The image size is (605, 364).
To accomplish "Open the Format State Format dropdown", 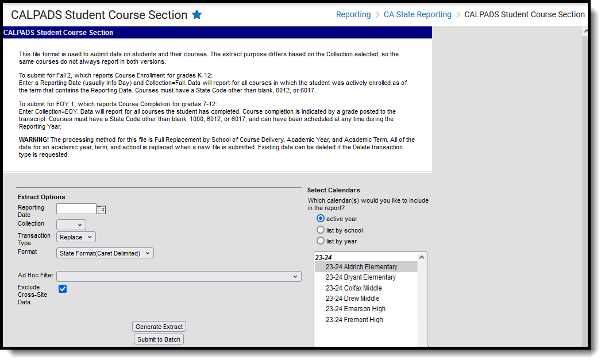I will click(105, 253).
